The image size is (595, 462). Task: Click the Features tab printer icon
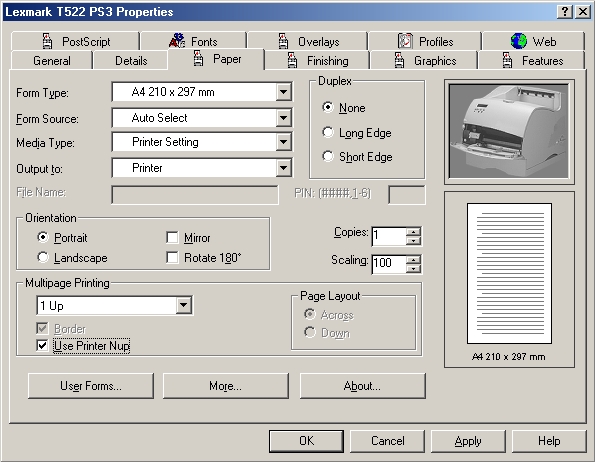pyautogui.click(x=507, y=60)
